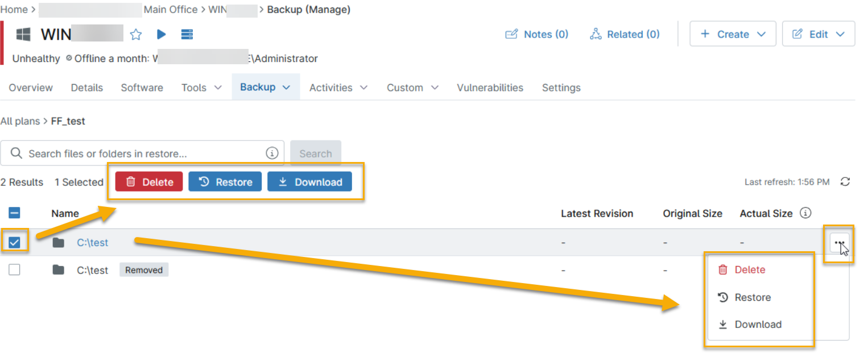Uncheck the selected C:\test row checkbox
This screenshot has height=357, width=868.
15,243
